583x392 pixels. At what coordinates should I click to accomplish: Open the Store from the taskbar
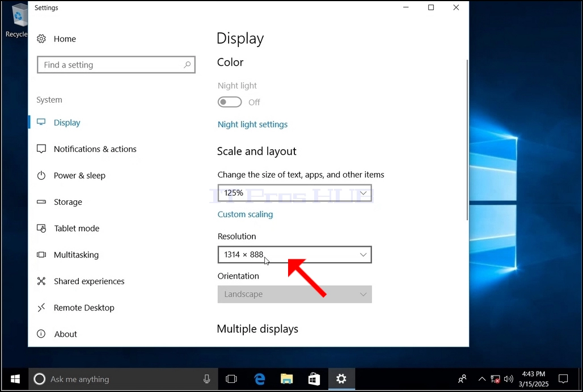tap(314, 379)
